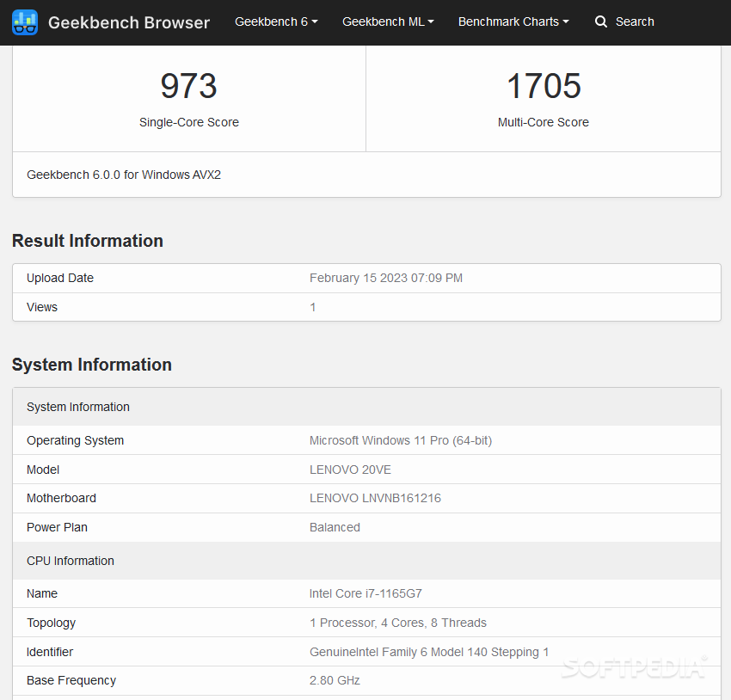Open the Benchmark Charts dropdown
The width and height of the screenshot is (731, 700).
point(513,21)
